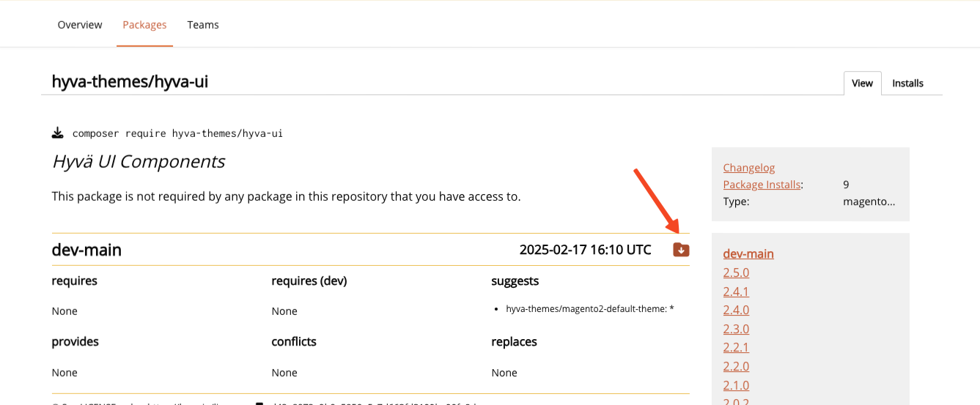Open version 2.5.0
980x405 pixels.
(736, 272)
